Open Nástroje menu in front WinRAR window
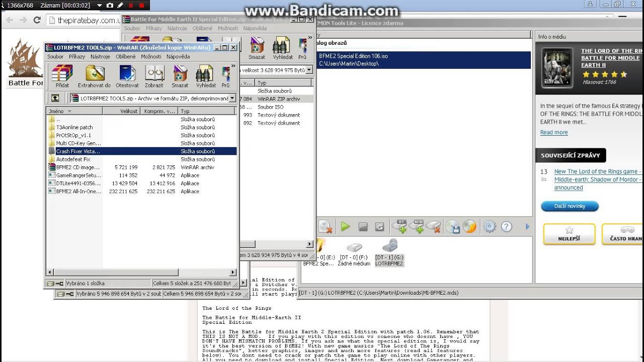 pyautogui.click(x=100, y=57)
